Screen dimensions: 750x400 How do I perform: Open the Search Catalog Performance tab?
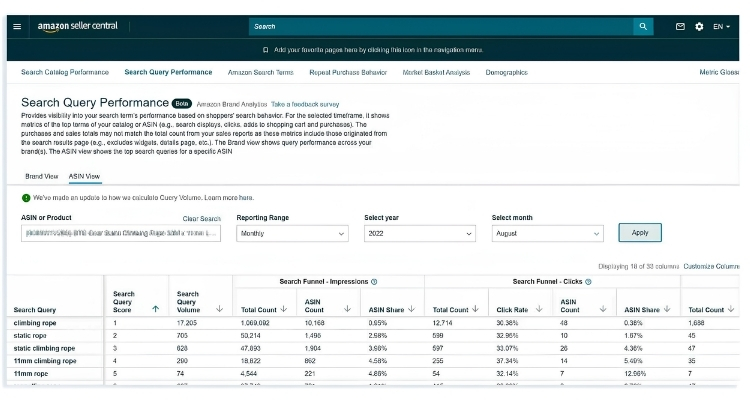pos(65,72)
